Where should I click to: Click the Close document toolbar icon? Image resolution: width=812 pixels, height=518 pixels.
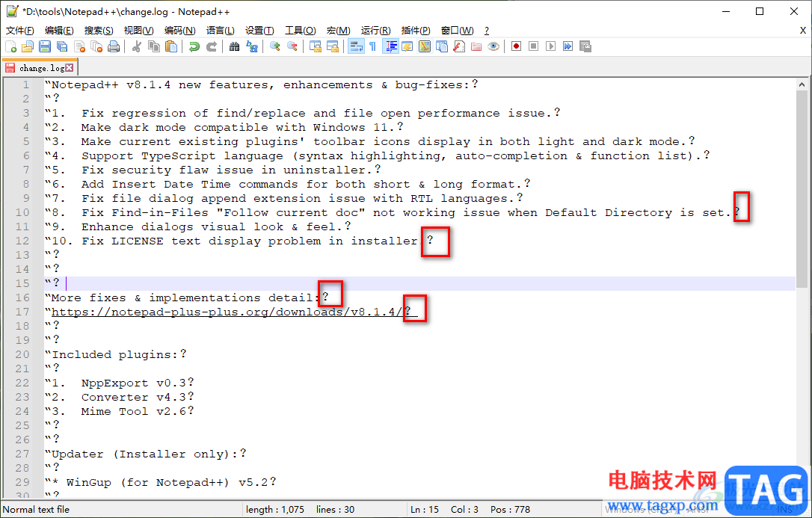click(80, 46)
